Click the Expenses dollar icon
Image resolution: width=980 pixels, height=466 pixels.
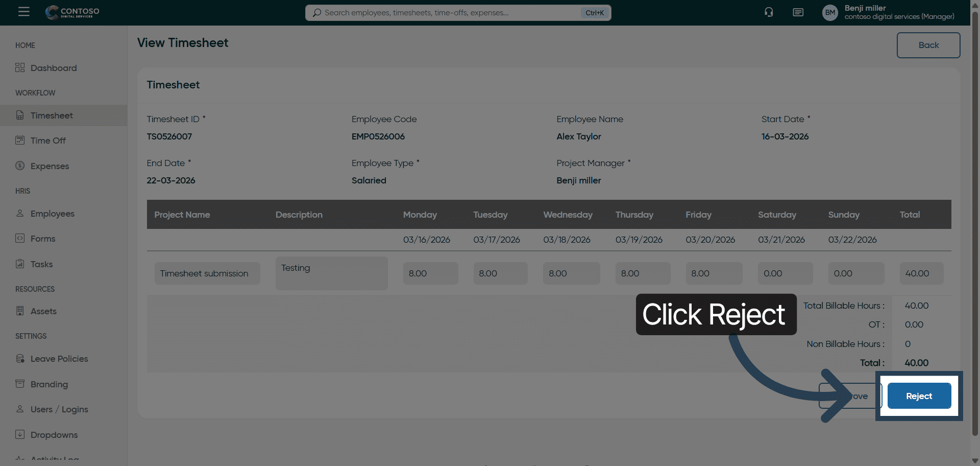click(x=20, y=166)
